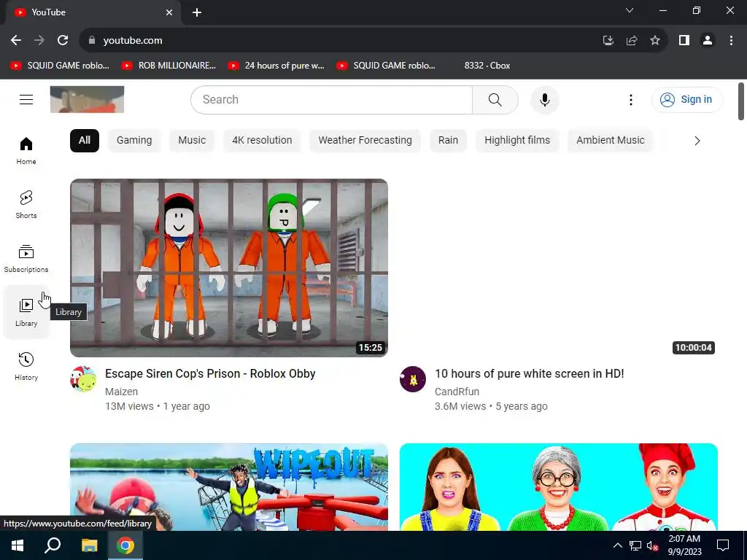Open Maizen channel avatar
The image size is (747, 560).
pyautogui.click(x=83, y=379)
